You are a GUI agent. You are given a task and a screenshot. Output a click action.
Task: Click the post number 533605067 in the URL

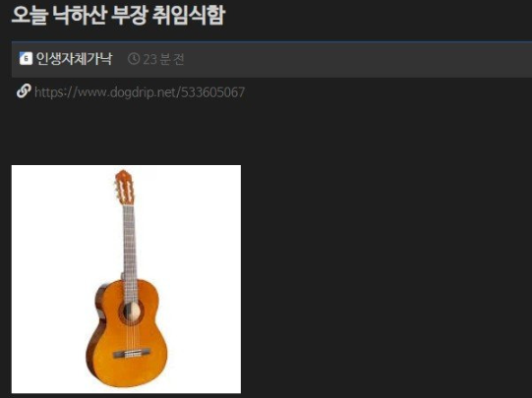212,91
